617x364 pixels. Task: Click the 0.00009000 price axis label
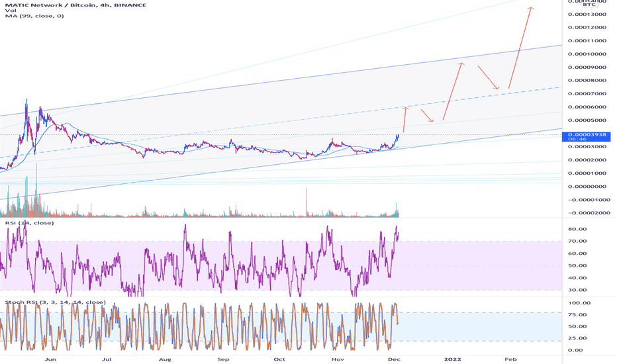tap(587, 68)
